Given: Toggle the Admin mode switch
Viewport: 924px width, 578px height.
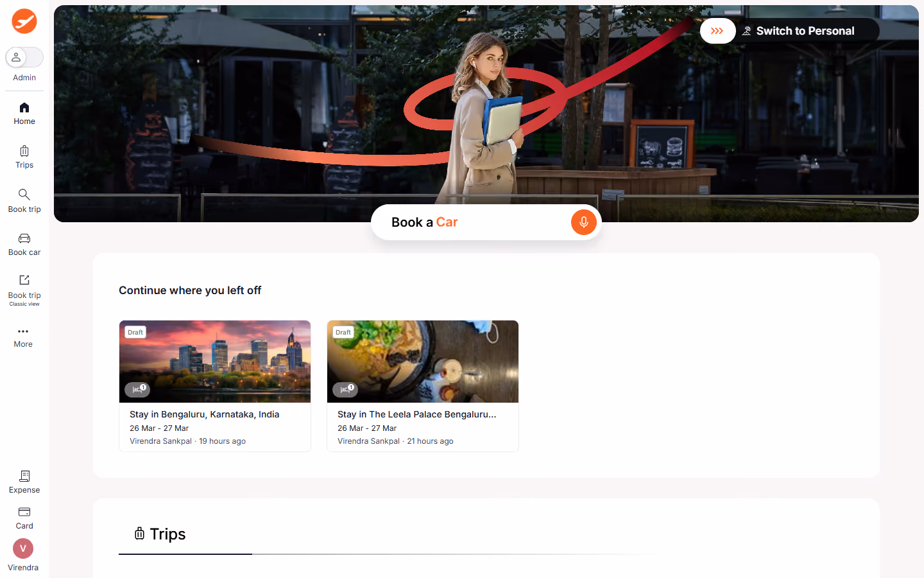Looking at the screenshot, I should coord(24,57).
